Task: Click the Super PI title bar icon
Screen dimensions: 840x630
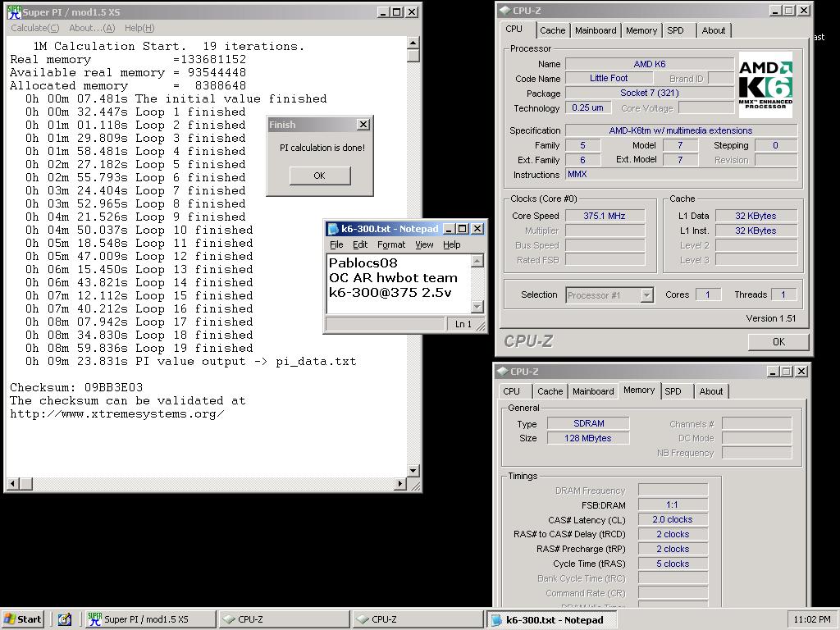Action: pyautogui.click(x=15, y=11)
